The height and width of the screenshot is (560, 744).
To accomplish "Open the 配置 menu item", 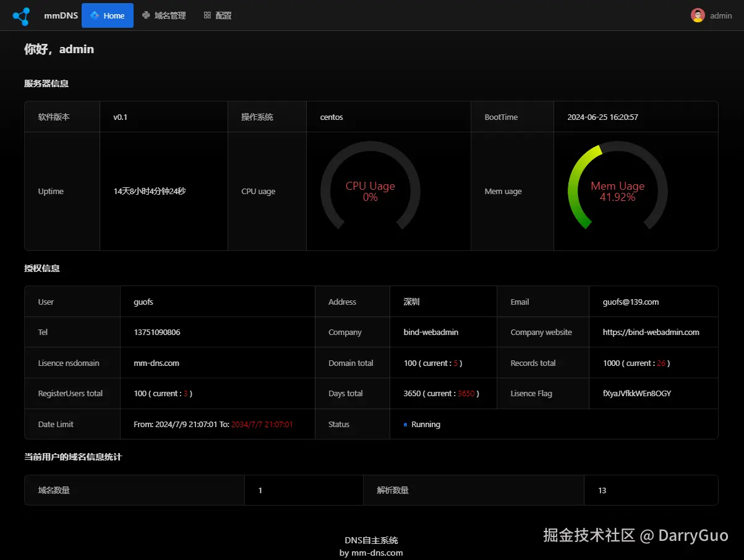I will tap(218, 15).
